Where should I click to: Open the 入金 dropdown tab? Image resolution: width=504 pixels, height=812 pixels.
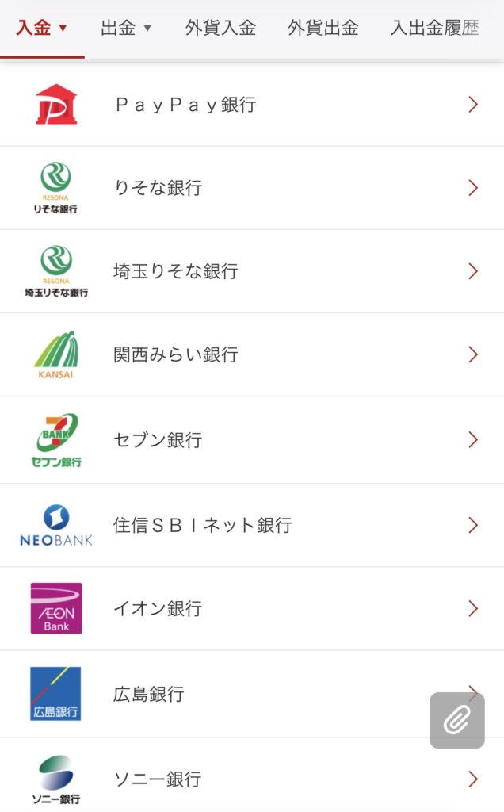pos(41,29)
